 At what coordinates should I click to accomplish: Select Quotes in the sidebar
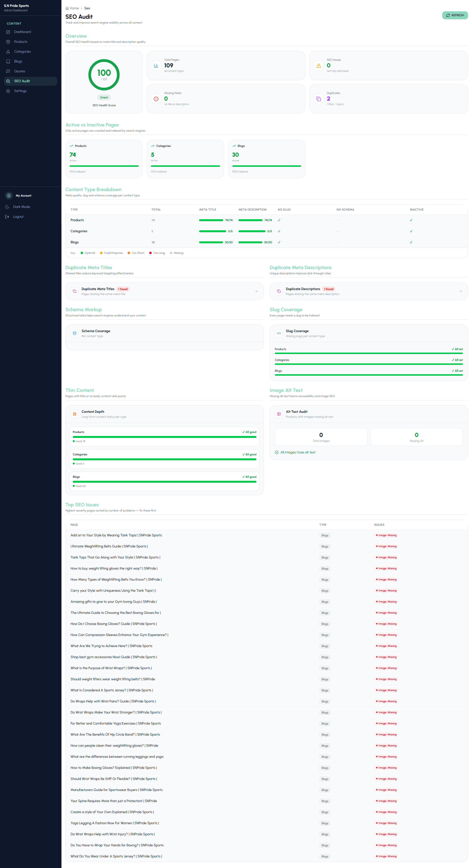coord(31,71)
